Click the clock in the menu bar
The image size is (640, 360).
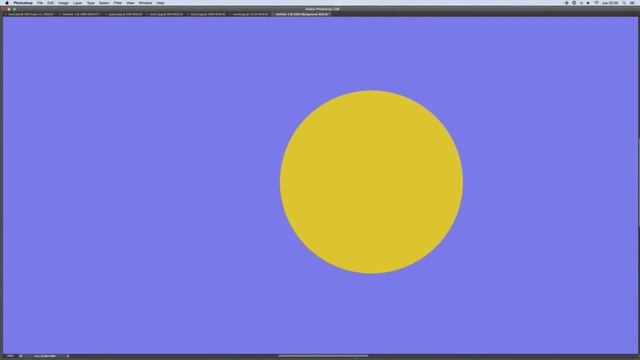pos(610,3)
